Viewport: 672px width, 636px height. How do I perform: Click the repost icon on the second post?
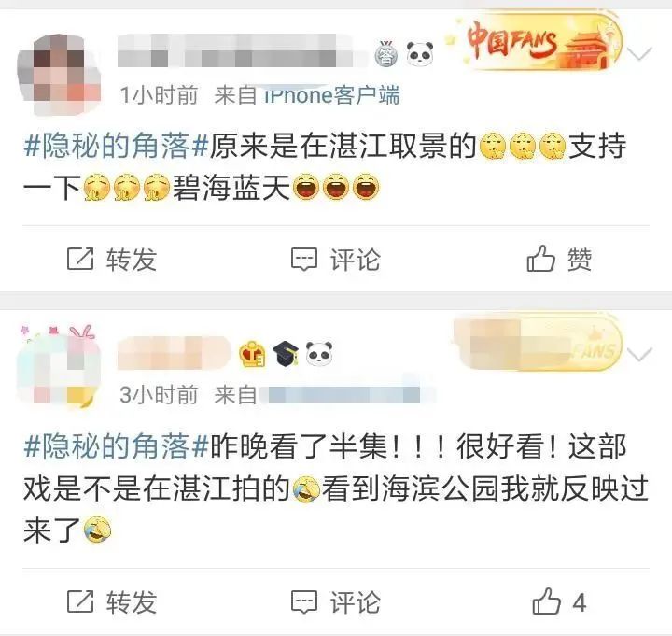click(80, 601)
